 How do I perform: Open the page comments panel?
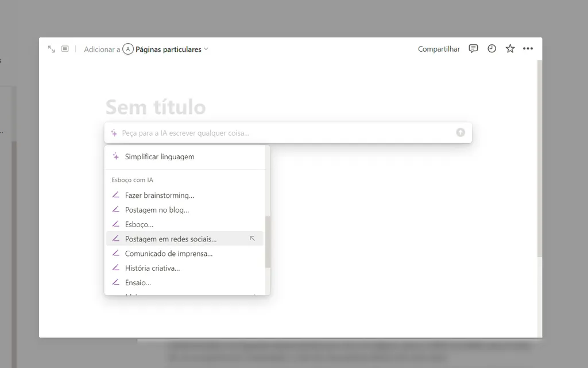(x=473, y=49)
